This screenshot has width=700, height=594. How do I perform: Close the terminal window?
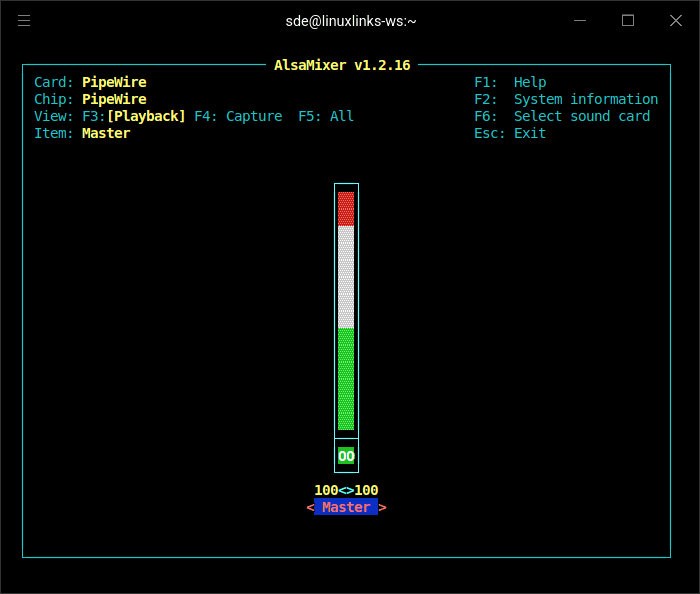point(676,21)
